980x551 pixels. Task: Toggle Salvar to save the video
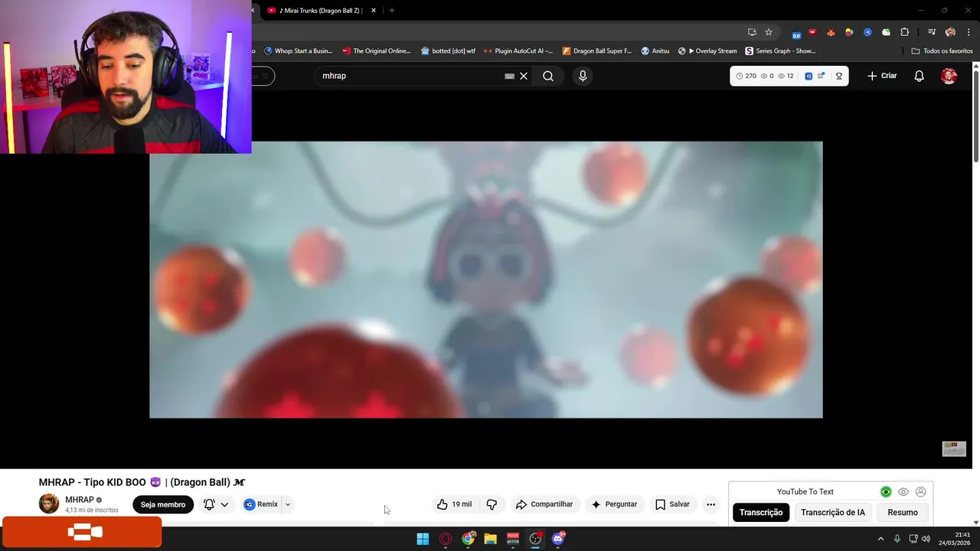(x=672, y=504)
